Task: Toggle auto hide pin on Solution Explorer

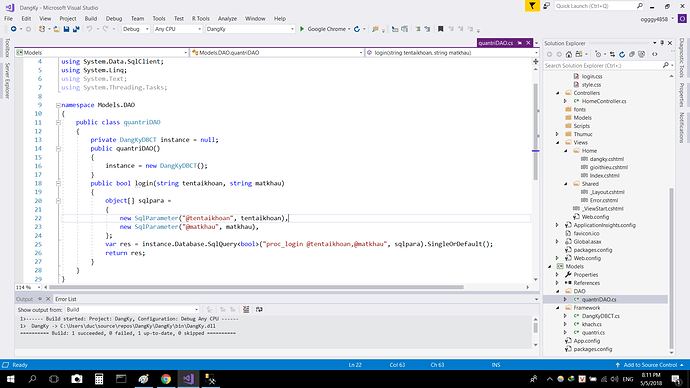Action: pos(662,43)
